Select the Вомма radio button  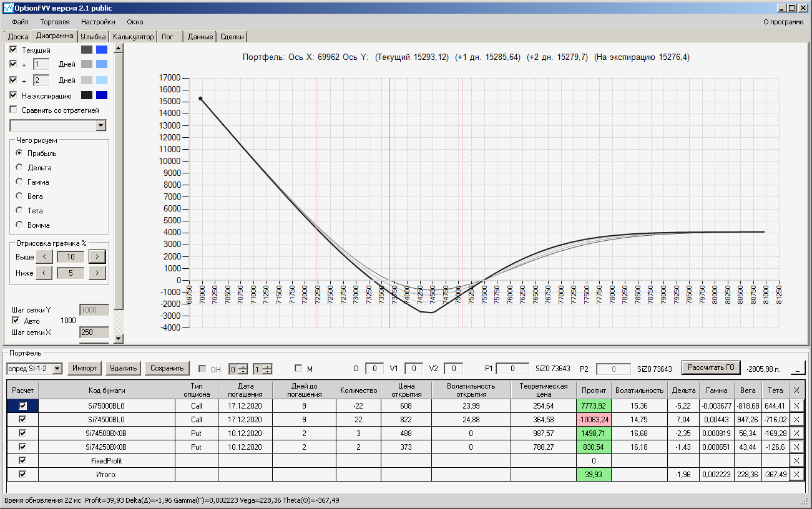point(19,225)
